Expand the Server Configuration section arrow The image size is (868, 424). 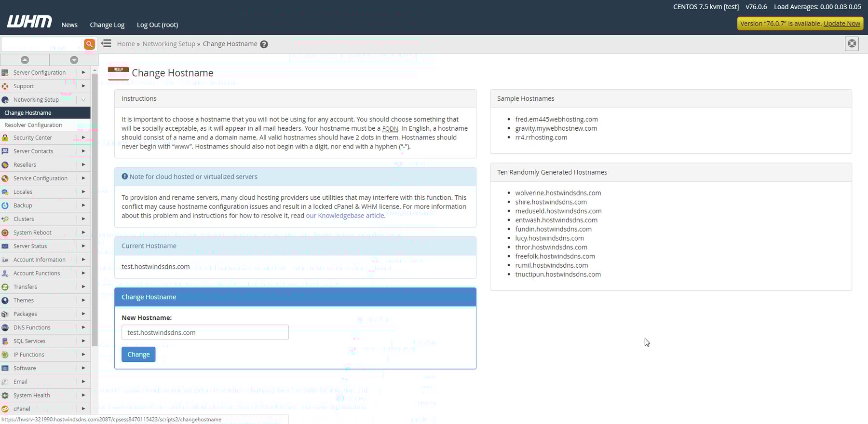(83, 73)
